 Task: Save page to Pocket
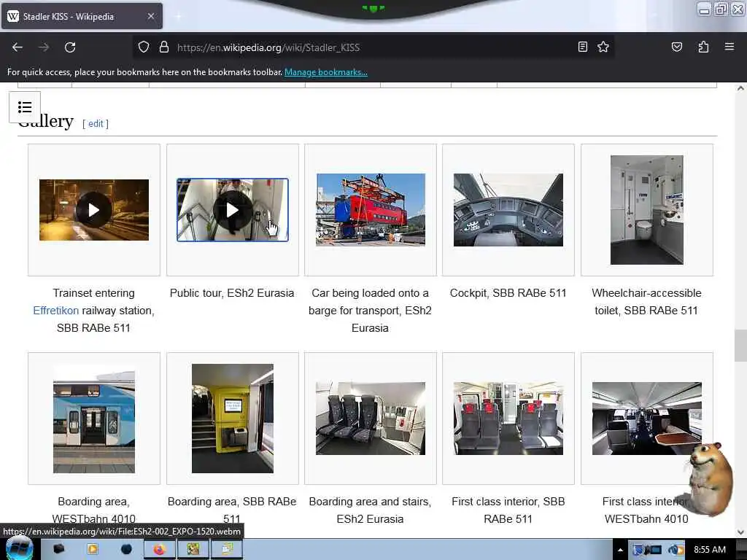click(676, 47)
